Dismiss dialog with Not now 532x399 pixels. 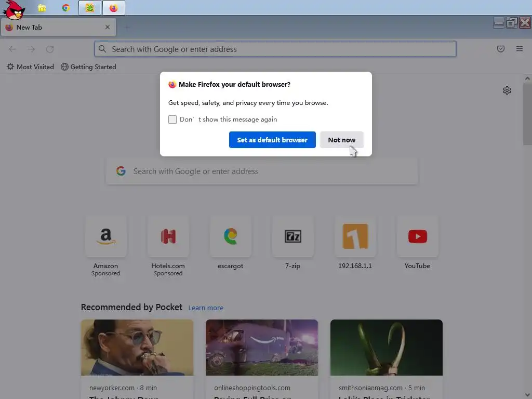[x=342, y=140]
